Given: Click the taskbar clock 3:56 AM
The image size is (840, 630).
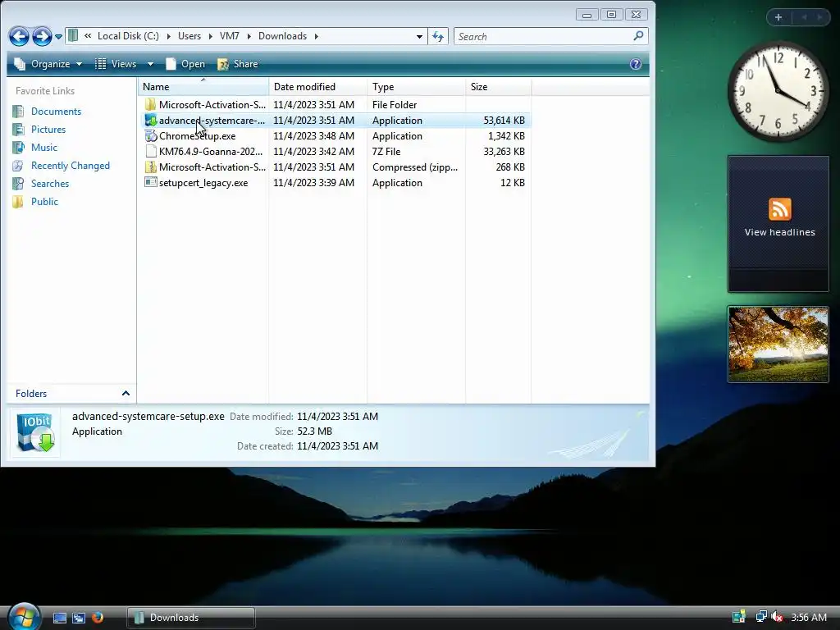Looking at the screenshot, I should 808,617.
